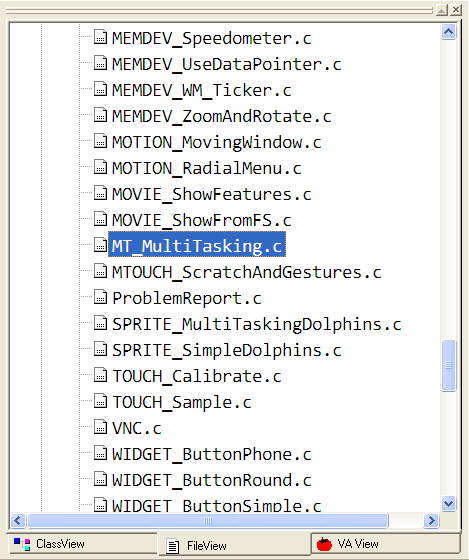Click the file icon beside MOVIE_ShowFeatures.c

pos(100,192)
